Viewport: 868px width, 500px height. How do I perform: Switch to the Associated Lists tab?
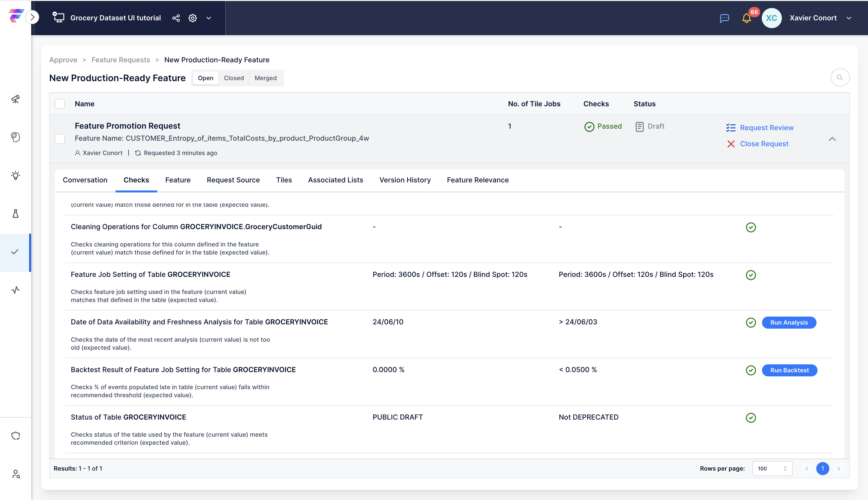(335, 180)
